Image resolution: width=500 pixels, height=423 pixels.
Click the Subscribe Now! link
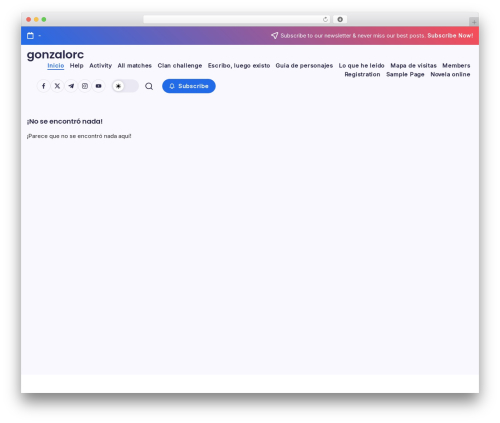(x=450, y=36)
